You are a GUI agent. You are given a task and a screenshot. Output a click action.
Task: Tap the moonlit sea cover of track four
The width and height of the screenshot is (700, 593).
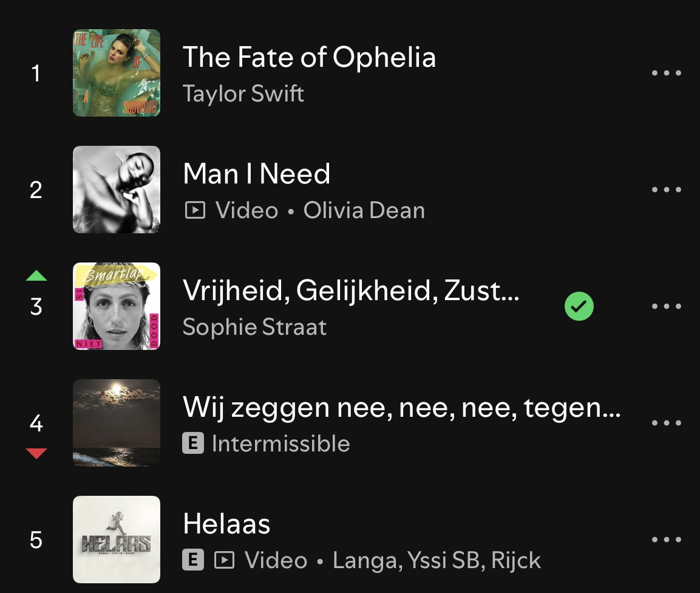[x=117, y=423]
